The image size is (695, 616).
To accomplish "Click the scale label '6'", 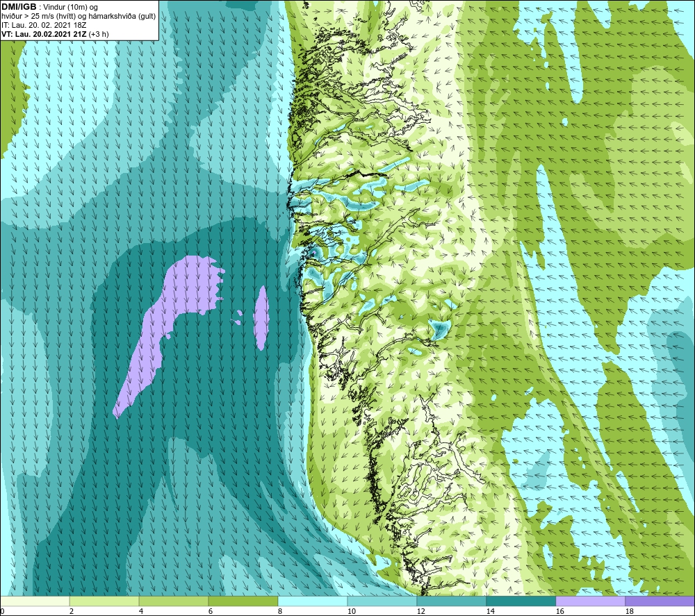I will [211, 612].
